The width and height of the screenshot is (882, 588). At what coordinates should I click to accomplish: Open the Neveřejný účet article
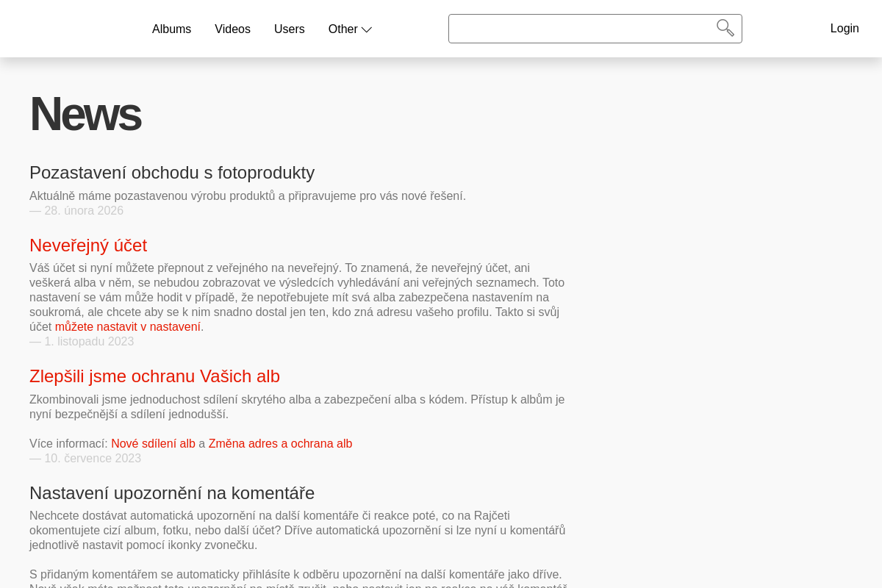(87, 245)
